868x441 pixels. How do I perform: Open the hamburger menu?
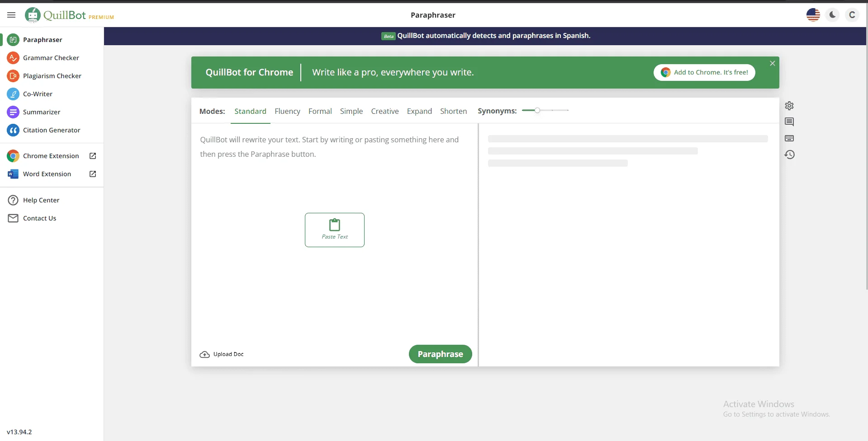[11, 15]
